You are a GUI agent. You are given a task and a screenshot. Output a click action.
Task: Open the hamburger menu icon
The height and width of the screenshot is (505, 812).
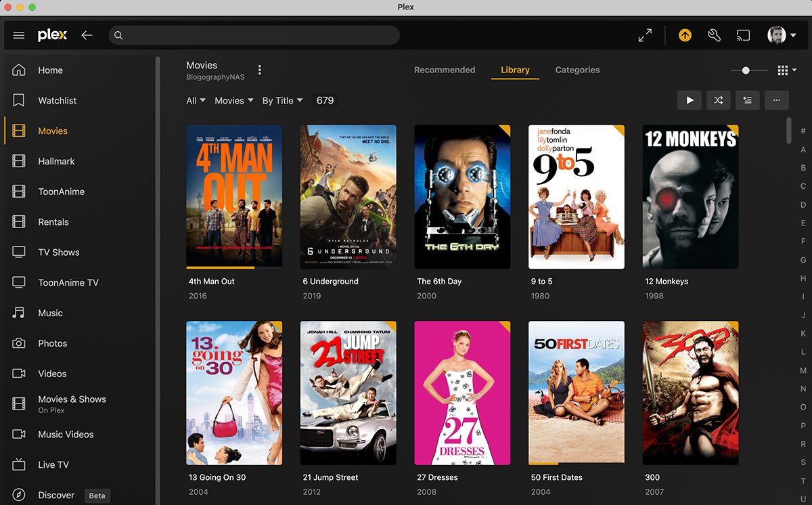19,35
